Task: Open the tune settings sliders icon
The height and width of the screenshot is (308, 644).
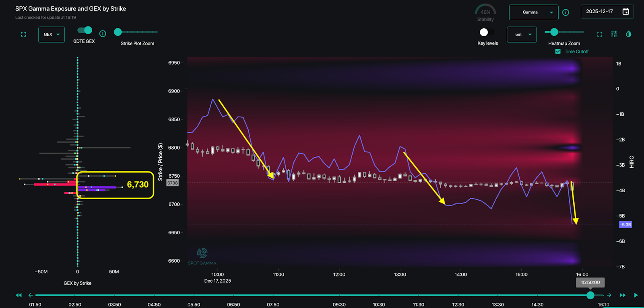Action: tap(614, 34)
